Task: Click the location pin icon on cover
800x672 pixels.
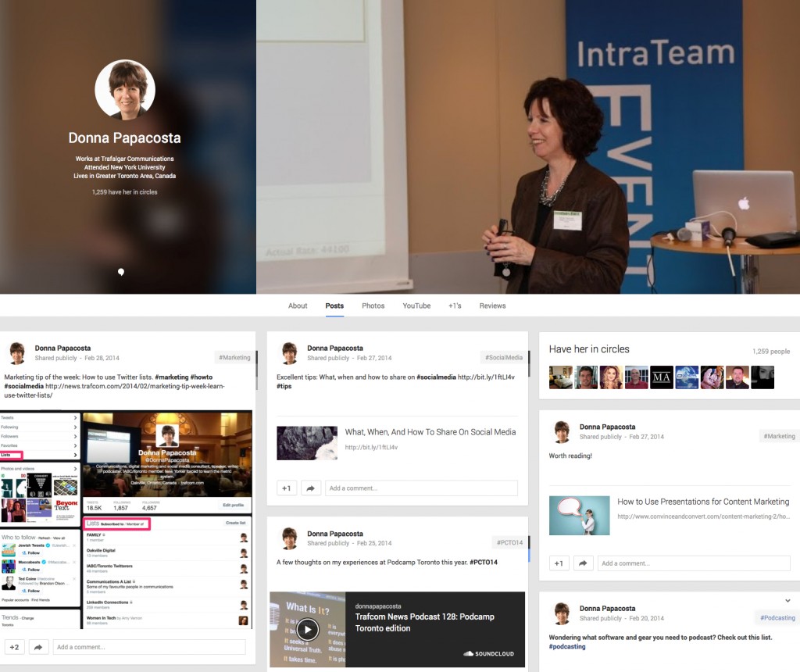Action: 121,272
